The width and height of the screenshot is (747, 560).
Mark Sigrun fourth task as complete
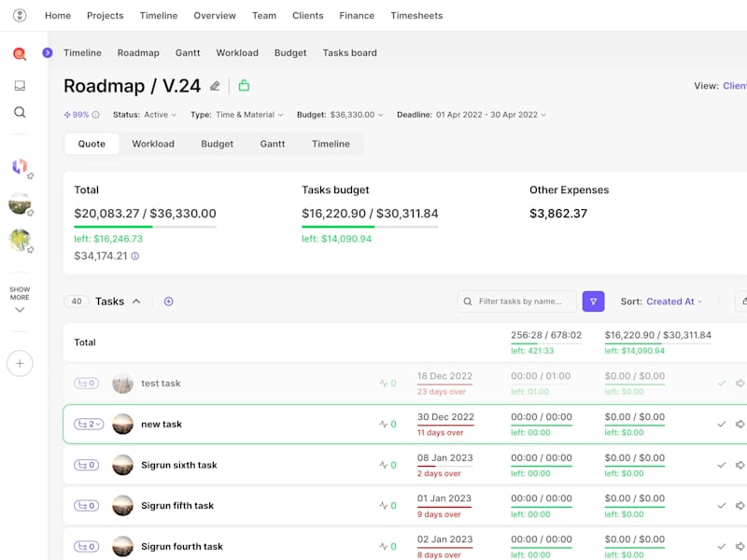pos(722,547)
